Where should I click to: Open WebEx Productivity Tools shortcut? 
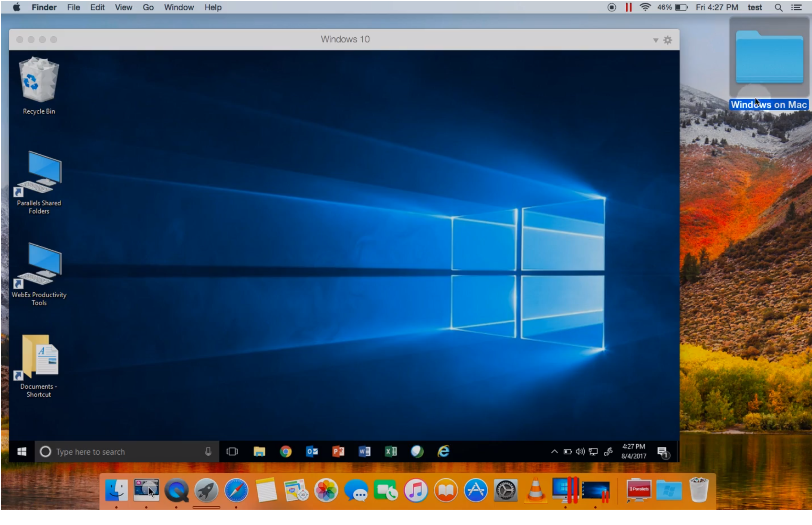[x=39, y=265]
